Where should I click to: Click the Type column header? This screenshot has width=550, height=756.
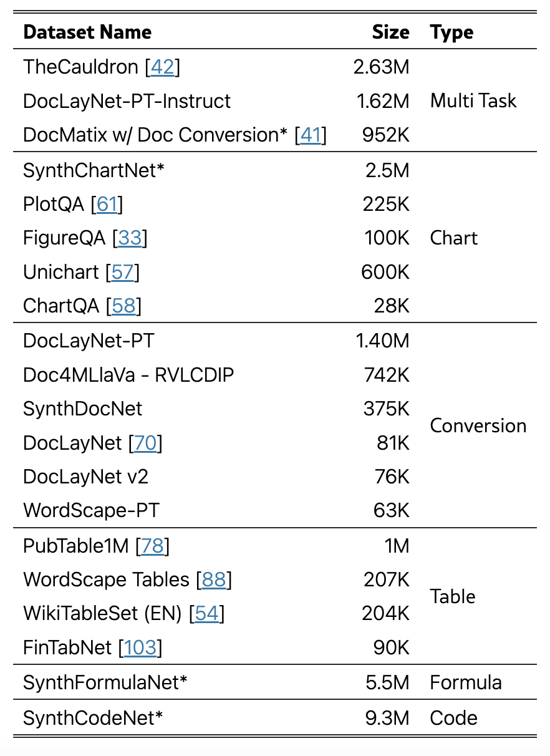tap(451, 32)
